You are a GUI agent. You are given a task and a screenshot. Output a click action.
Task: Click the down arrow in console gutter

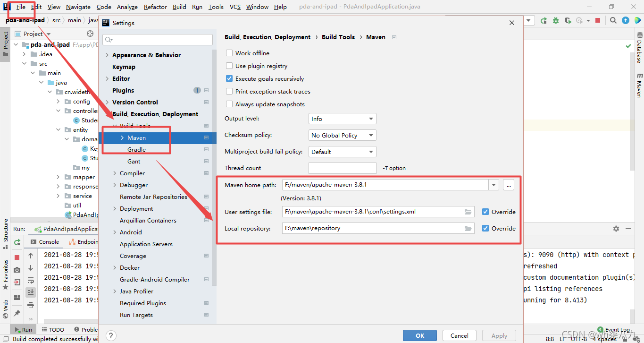pyautogui.click(x=31, y=268)
